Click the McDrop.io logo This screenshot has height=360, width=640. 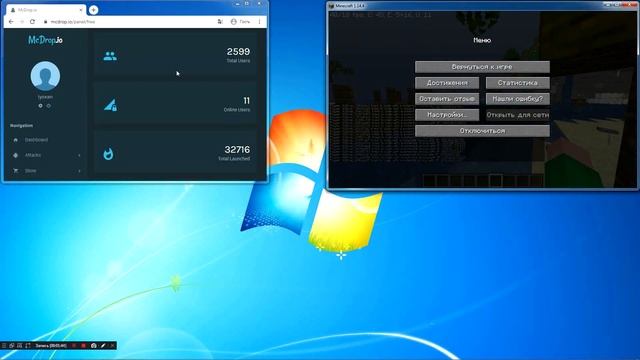click(x=45, y=40)
